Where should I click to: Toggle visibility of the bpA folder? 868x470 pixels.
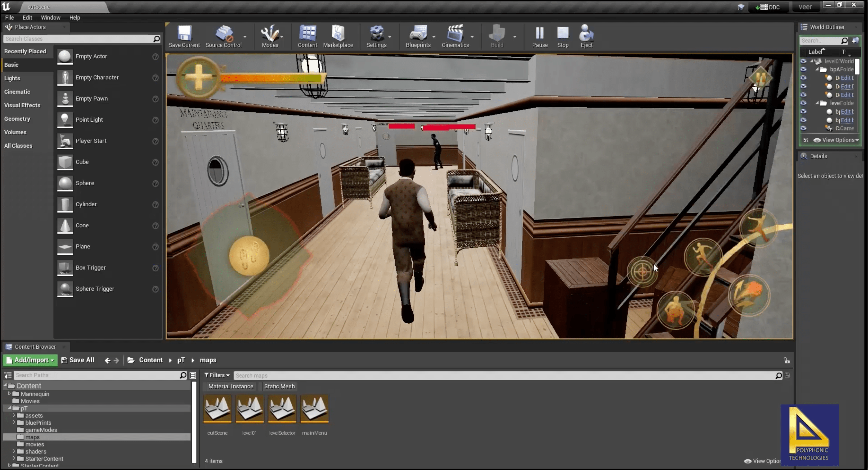click(x=803, y=69)
